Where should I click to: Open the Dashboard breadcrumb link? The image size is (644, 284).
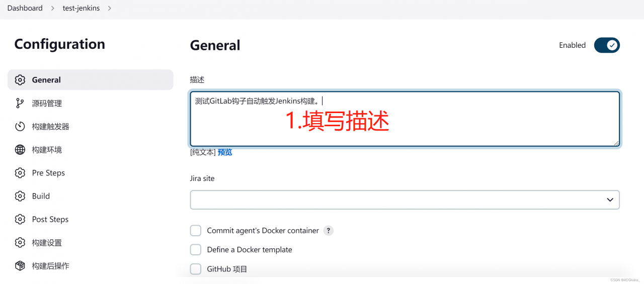click(25, 8)
